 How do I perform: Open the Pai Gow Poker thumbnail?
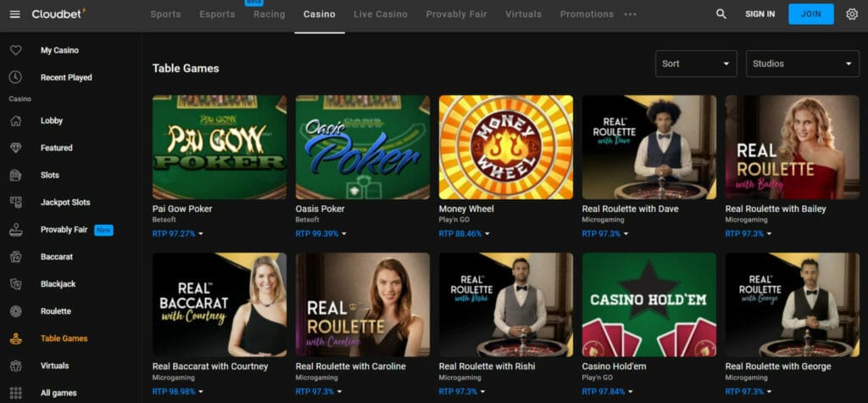220,147
